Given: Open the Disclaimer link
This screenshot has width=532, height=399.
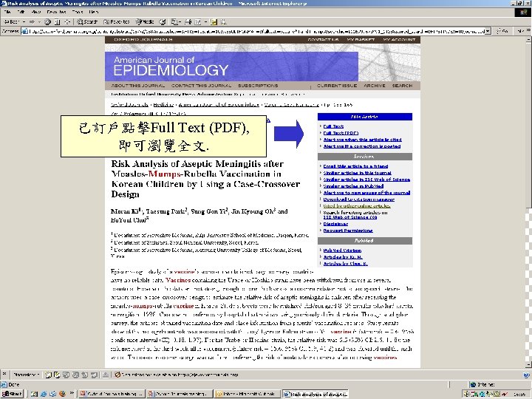Looking at the screenshot, I should [x=335, y=224].
